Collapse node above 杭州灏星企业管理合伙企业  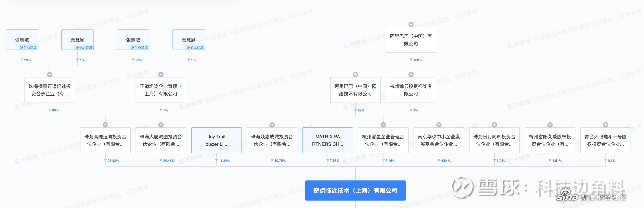tap(383, 125)
